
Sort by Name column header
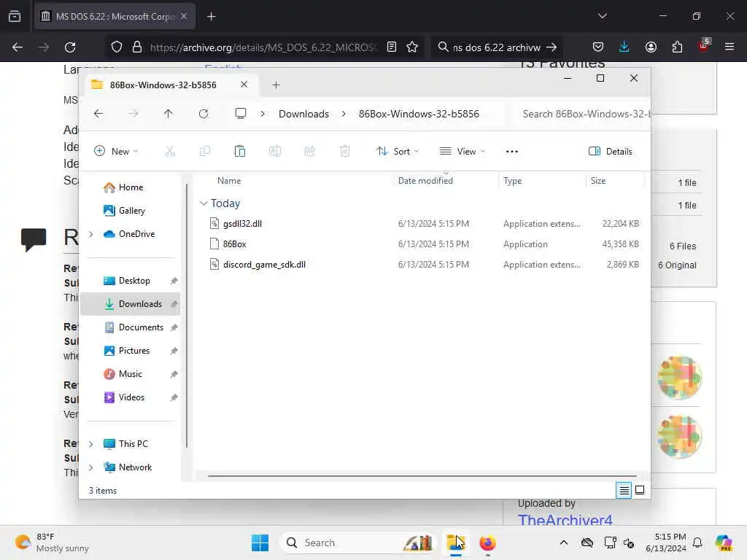coord(228,181)
